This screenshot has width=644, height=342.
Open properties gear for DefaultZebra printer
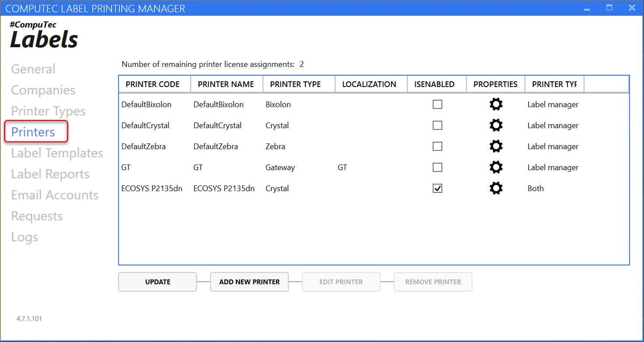[x=496, y=147]
